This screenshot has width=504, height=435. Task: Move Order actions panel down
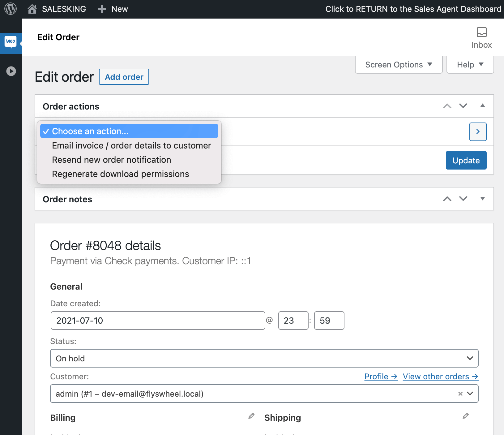(463, 106)
